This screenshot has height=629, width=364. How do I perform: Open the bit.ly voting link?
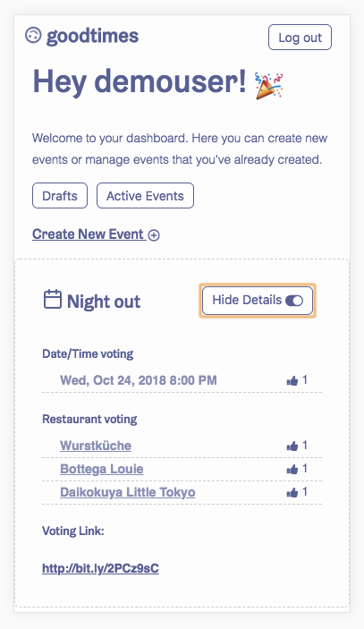100,568
